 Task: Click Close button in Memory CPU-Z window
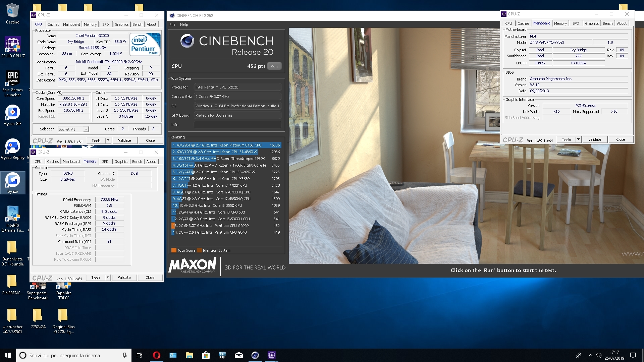pyautogui.click(x=150, y=278)
